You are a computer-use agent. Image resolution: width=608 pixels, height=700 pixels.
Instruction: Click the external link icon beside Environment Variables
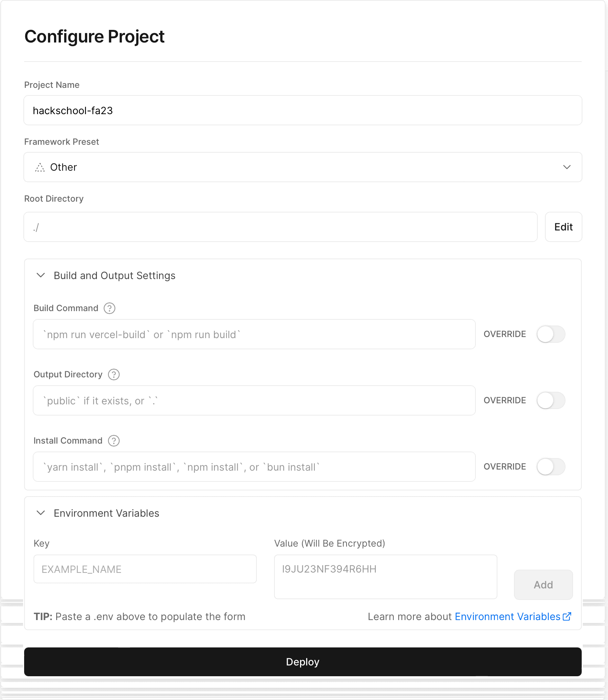tap(567, 616)
